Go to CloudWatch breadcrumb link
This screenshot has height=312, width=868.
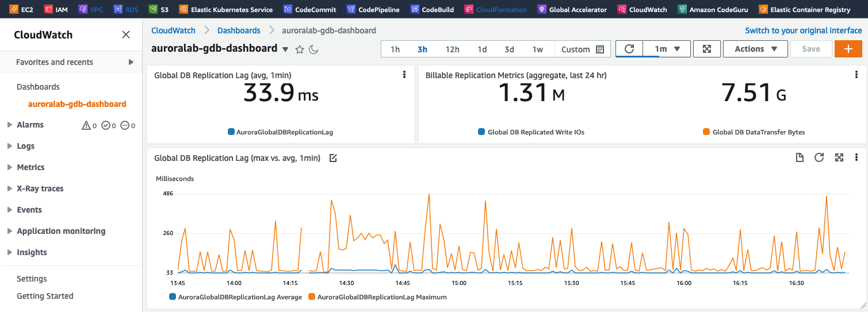173,30
